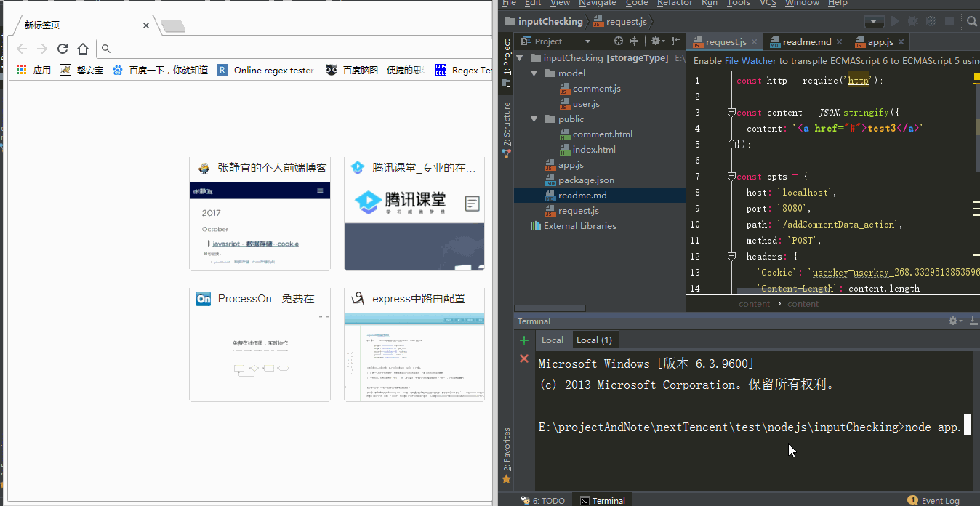Click the Collapse All icon in Project panel
The height and width of the screenshot is (506, 980).
(x=635, y=41)
